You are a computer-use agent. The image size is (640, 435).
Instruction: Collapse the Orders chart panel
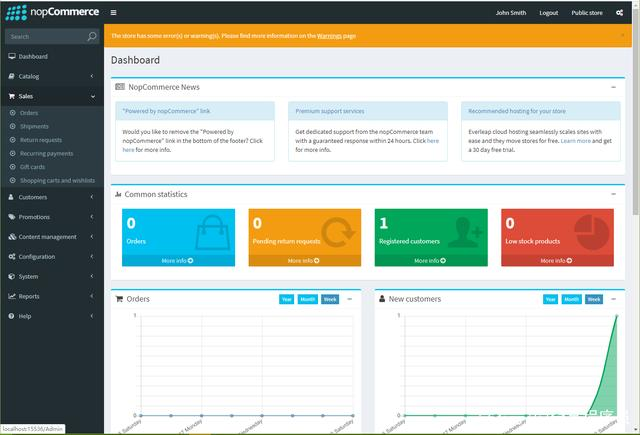[x=349, y=300]
